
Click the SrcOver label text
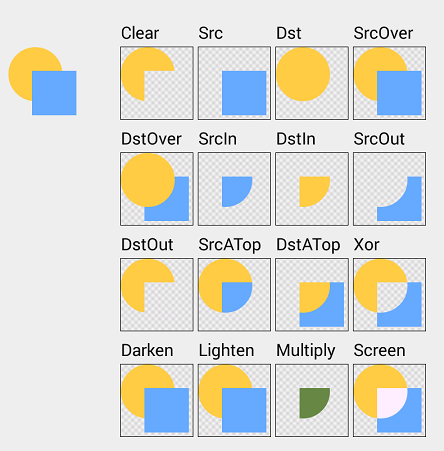[383, 33]
